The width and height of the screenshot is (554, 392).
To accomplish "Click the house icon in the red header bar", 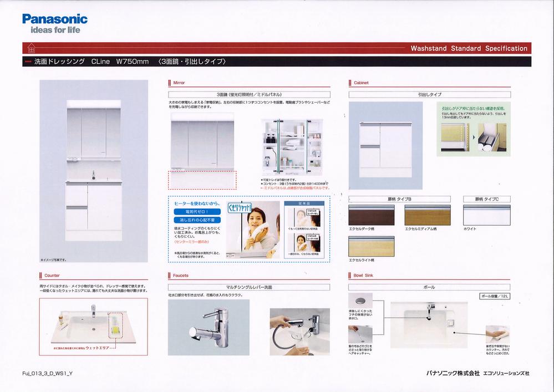I will click(31, 48).
